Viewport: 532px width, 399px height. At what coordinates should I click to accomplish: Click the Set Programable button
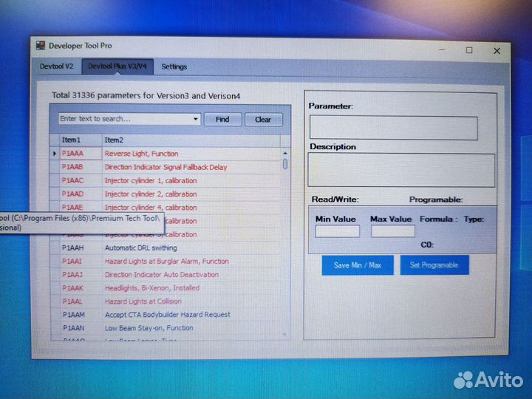(x=434, y=265)
